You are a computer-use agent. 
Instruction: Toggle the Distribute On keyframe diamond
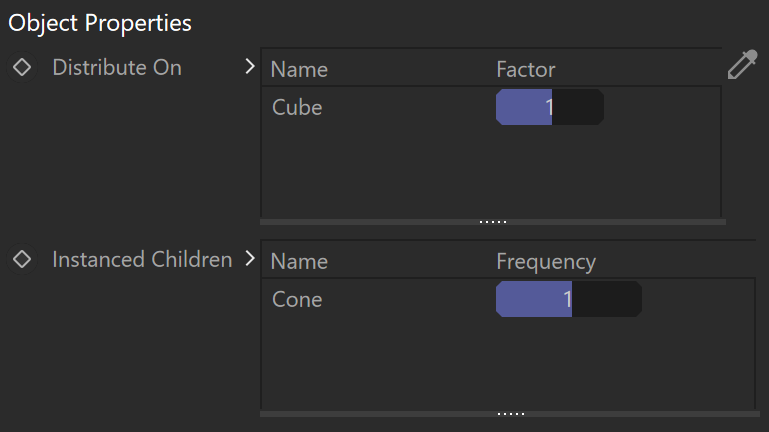tap(22, 67)
